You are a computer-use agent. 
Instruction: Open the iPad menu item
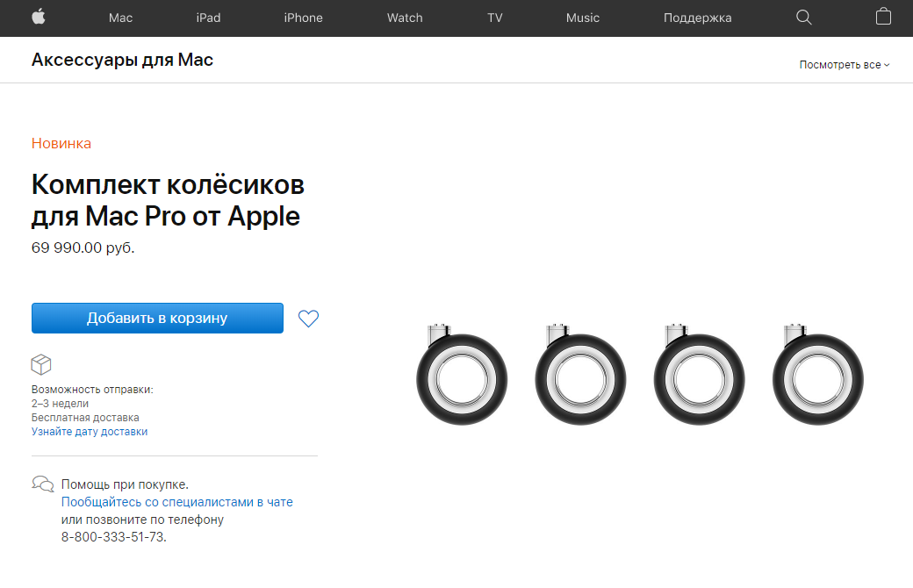pos(208,18)
